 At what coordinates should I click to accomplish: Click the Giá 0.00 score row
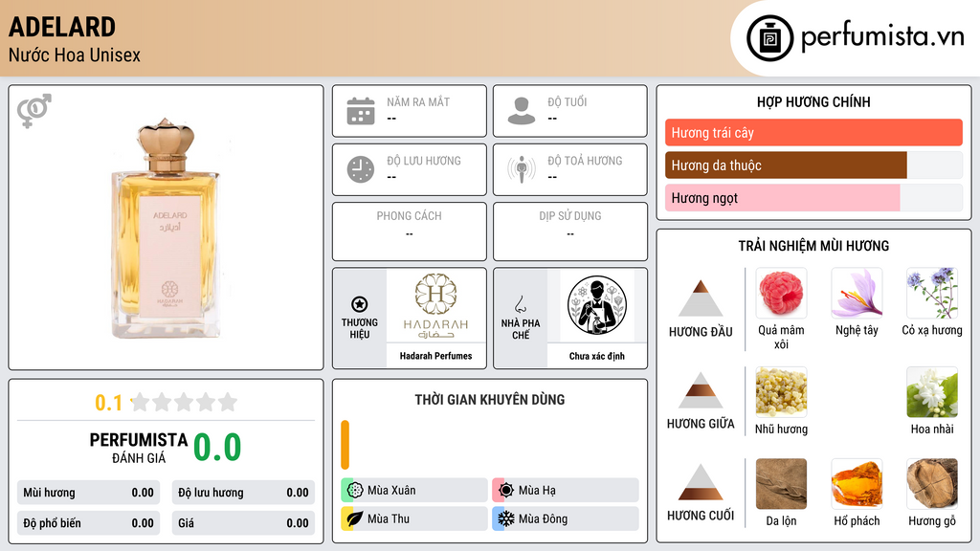[243, 523]
